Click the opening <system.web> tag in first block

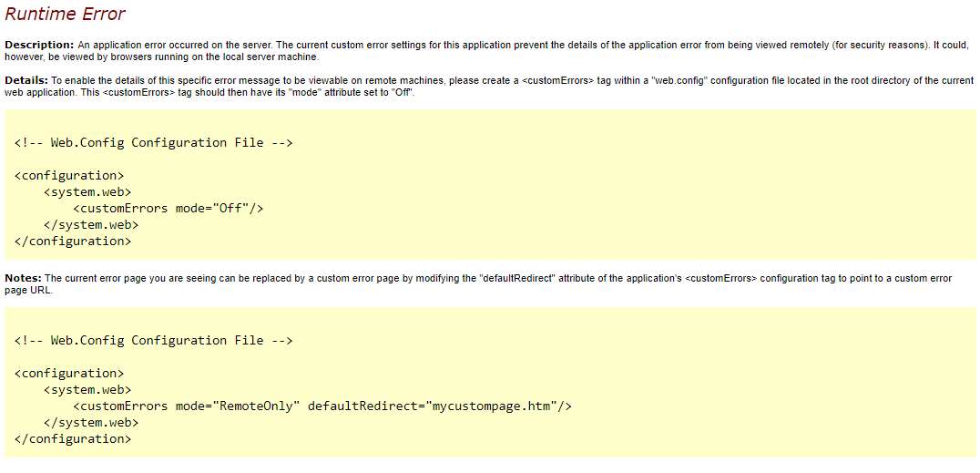tap(87, 192)
